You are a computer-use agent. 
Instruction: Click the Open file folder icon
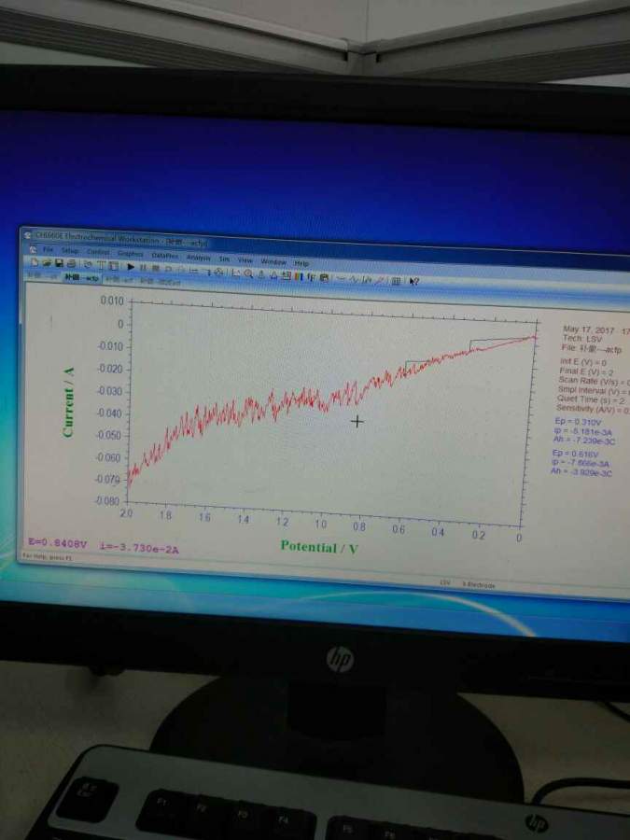click(47, 262)
